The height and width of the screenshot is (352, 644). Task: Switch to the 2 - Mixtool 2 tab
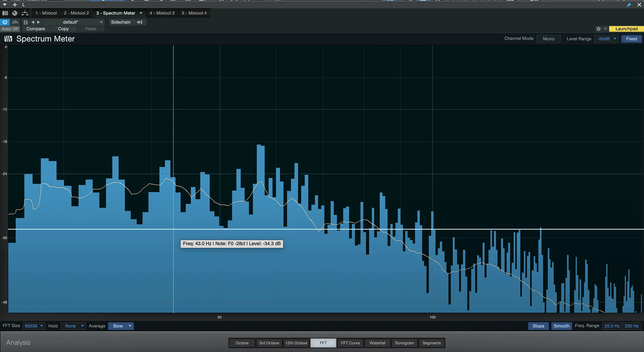[x=76, y=13]
